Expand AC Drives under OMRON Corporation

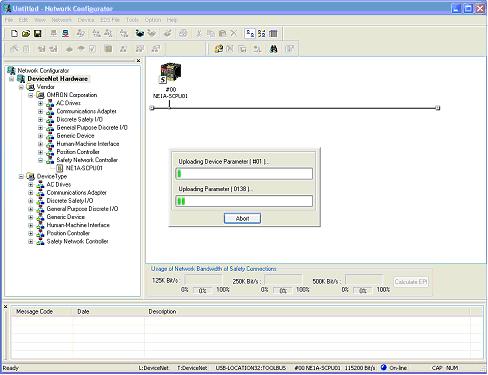click(40, 103)
